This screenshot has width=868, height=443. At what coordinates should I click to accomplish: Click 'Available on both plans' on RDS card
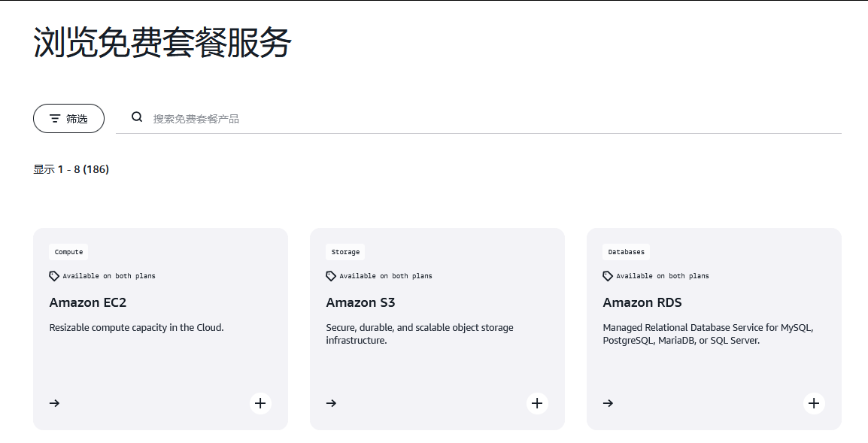pyautogui.click(x=663, y=276)
